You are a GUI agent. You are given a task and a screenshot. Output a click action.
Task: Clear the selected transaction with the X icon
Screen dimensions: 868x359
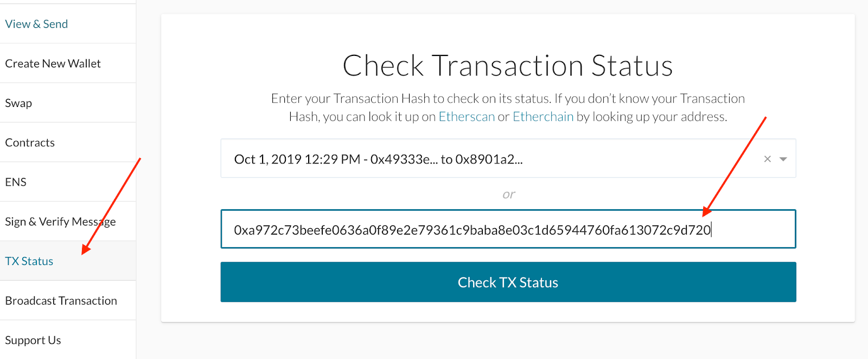click(x=767, y=159)
